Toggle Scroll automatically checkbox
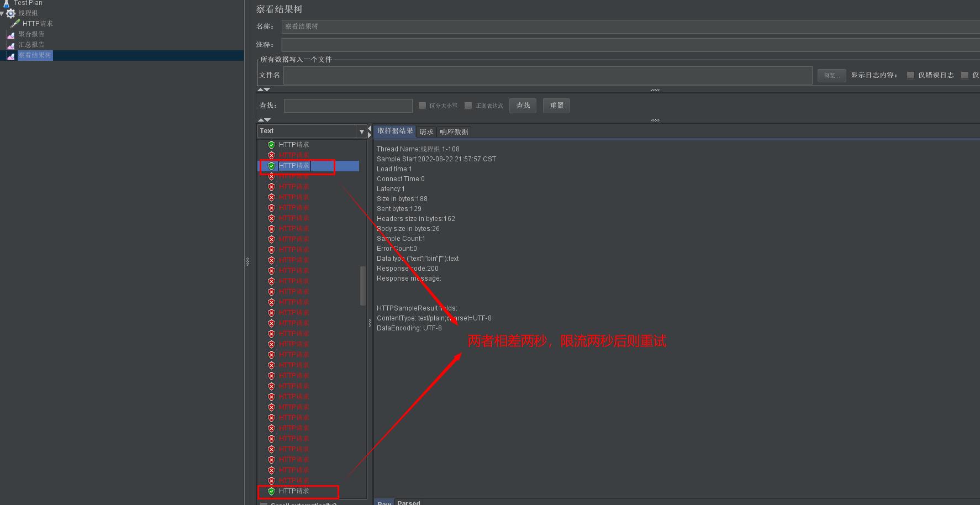The width and height of the screenshot is (980, 505). (x=264, y=504)
